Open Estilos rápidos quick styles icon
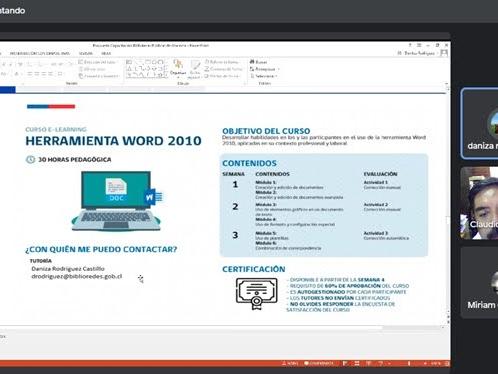Screen dimensions: 498x374 coord(195,69)
